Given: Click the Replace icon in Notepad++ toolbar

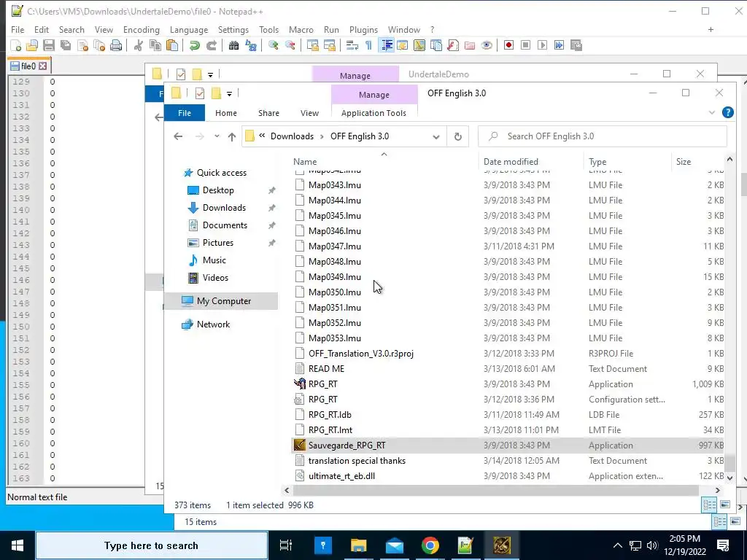Looking at the screenshot, I should 251,45.
